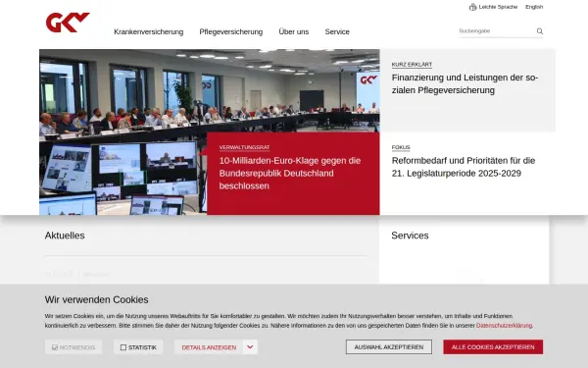Click the Verwaltungsrat category label
Screen dimensions: 588x368
(244, 147)
